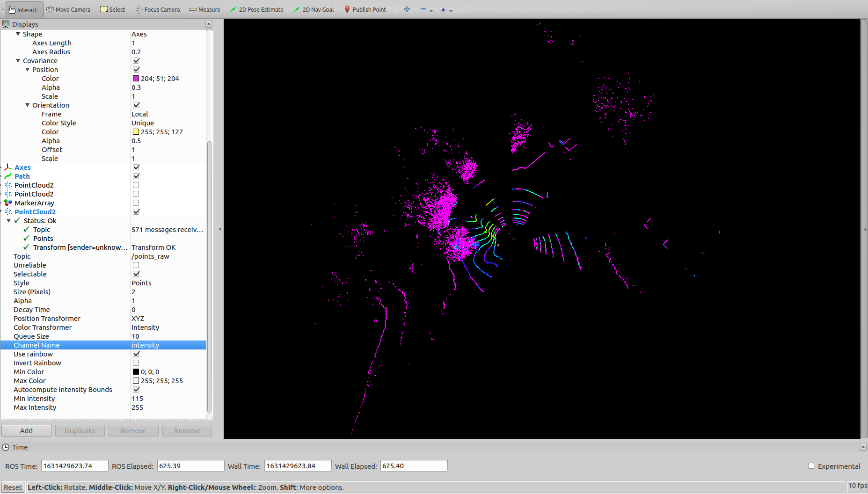Collapse the Covariance section
This screenshot has width=868, height=494.
(18, 60)
